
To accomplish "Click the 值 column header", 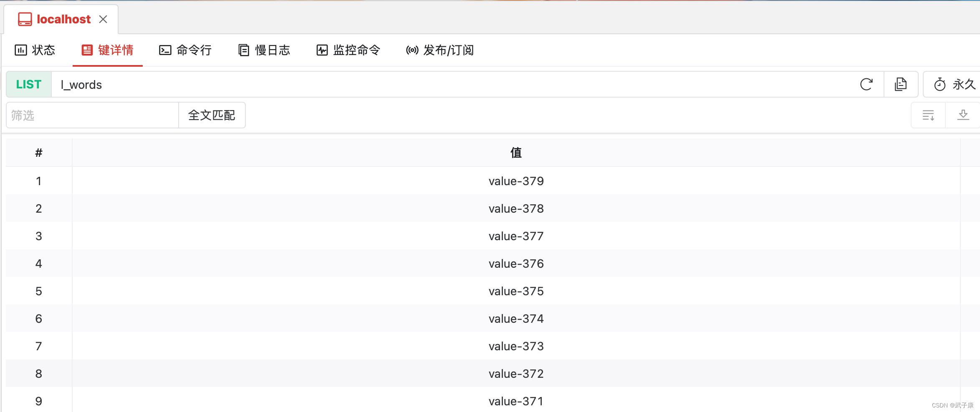I will point(516,153).
